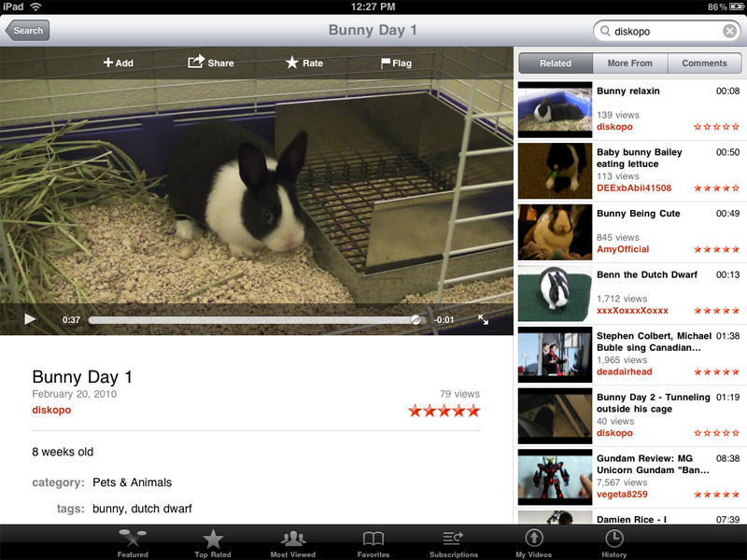The image size is (747, 560).
Task: Click the elapsed time 0:37 label
Action: (72, 320)
